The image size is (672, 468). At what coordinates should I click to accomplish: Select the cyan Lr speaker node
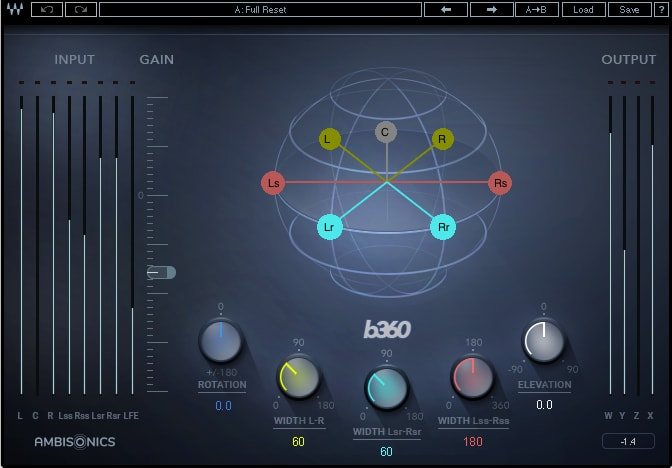[x=329, y=228]
